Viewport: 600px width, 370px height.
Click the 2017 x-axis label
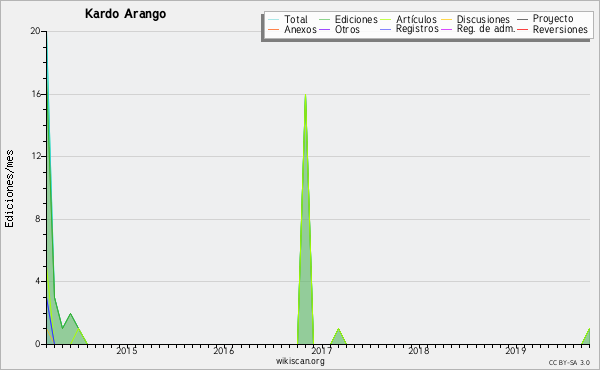[x=321, y=350]
